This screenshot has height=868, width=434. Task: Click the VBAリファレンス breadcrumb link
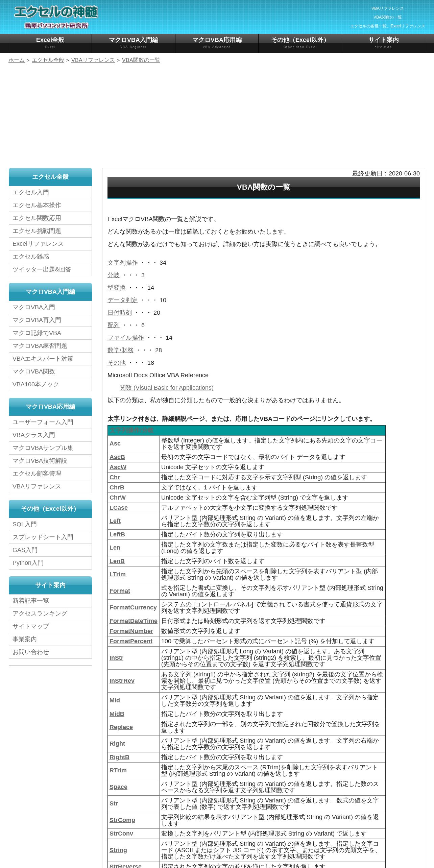pyautogui.click(x=93, y=60)
